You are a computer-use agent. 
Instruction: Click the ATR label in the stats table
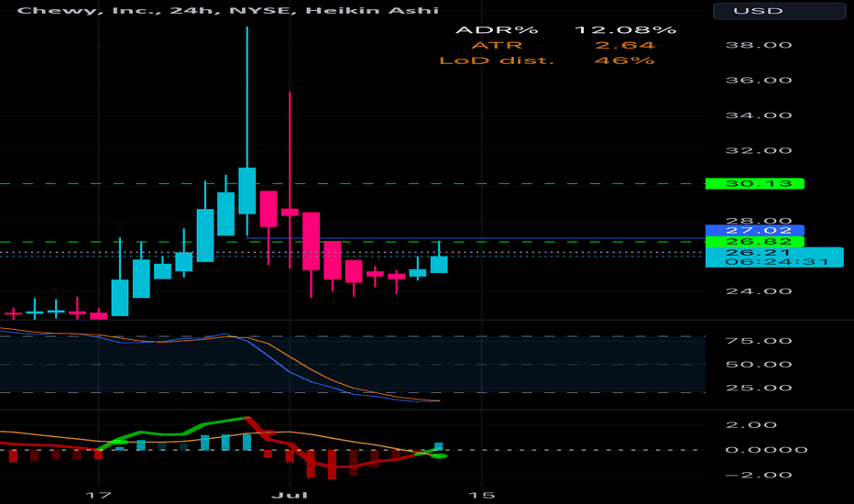coord(497,45)
